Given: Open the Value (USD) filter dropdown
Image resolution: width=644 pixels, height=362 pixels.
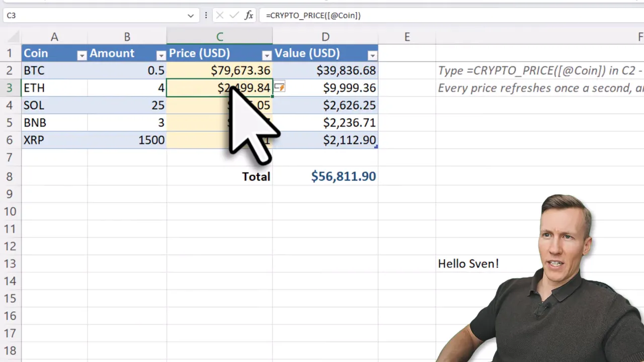Looking at the screenshot, I should (x=372, y=56).
